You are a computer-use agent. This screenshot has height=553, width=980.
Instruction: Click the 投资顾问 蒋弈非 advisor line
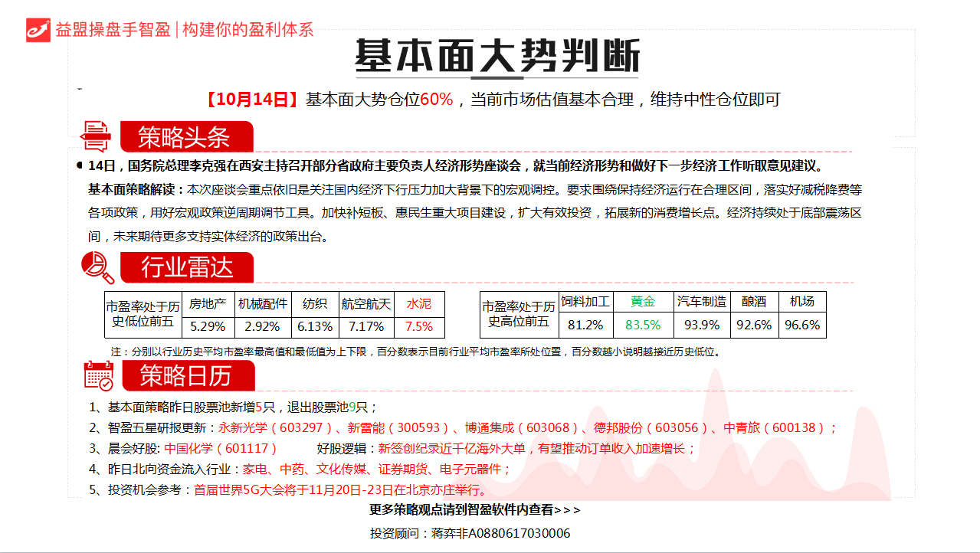point(470,533)
